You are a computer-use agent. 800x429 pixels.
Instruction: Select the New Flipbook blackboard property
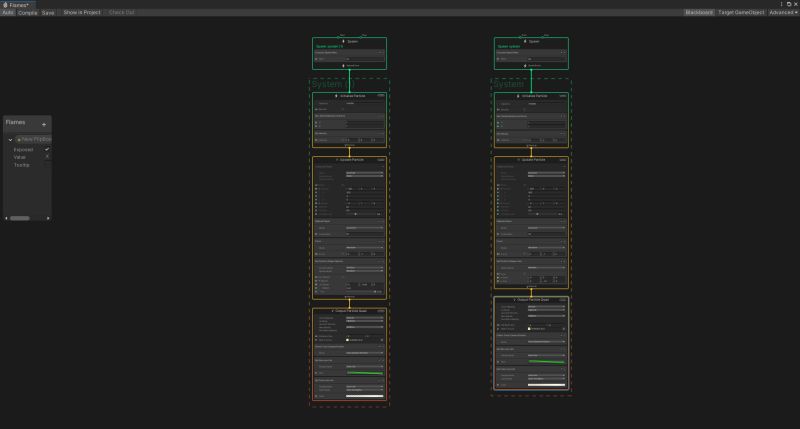point(34,139)
